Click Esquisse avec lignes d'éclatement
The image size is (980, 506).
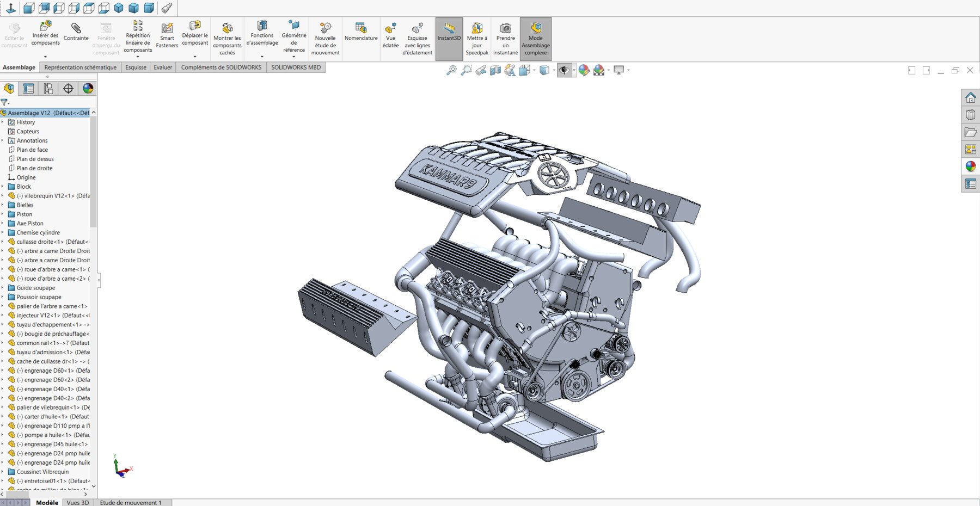pos(417,34)
